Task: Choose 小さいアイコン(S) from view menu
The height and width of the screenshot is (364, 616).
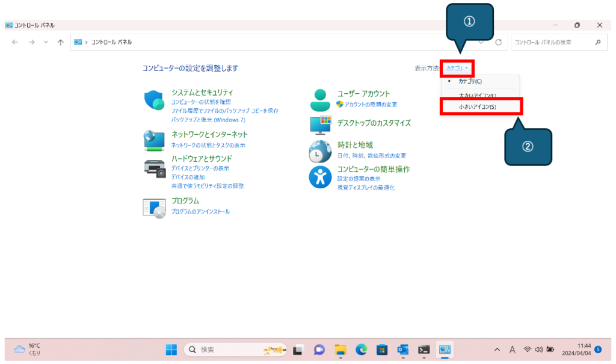Action: pos(477,106)
